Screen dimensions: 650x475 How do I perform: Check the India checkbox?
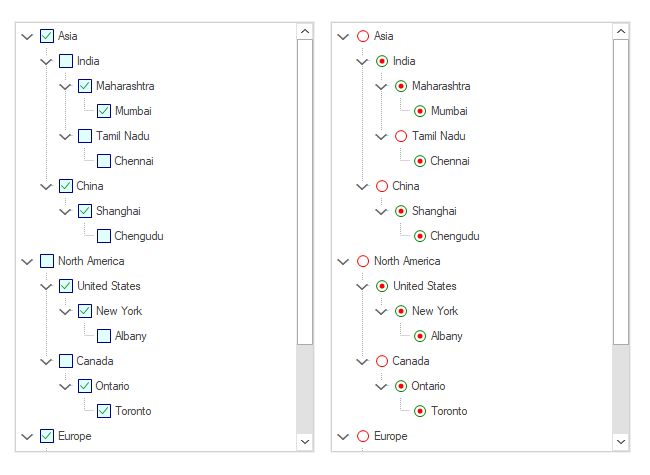click(66, 61)
